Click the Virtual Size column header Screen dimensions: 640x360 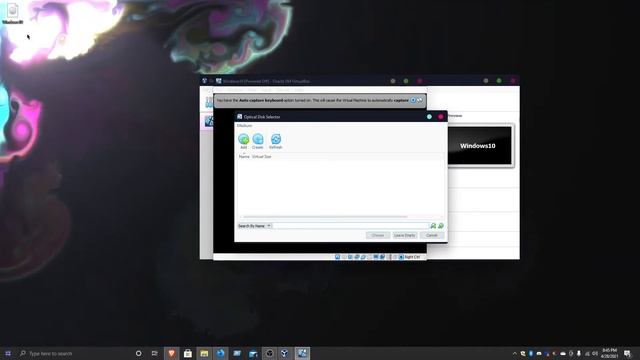(x=262, y=157)
